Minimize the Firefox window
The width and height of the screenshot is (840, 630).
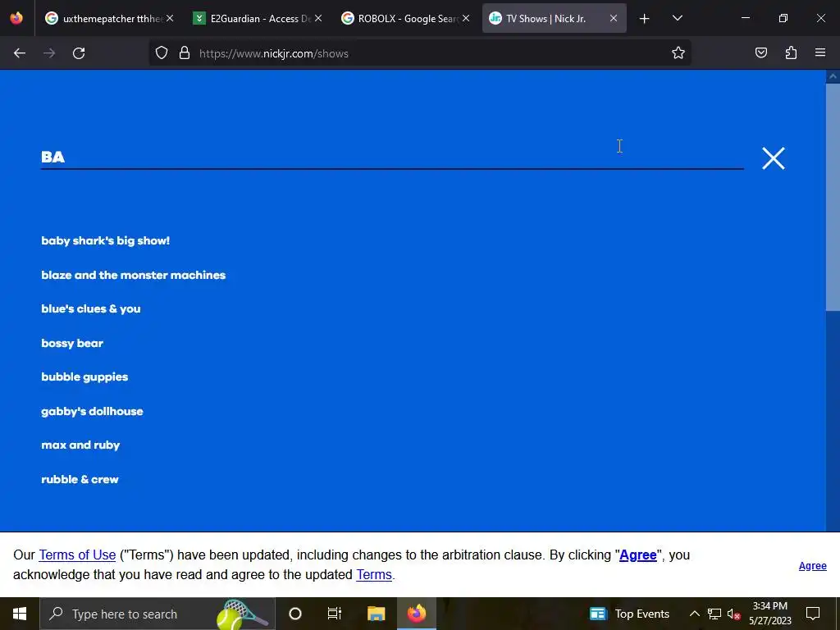pos(745,18)
